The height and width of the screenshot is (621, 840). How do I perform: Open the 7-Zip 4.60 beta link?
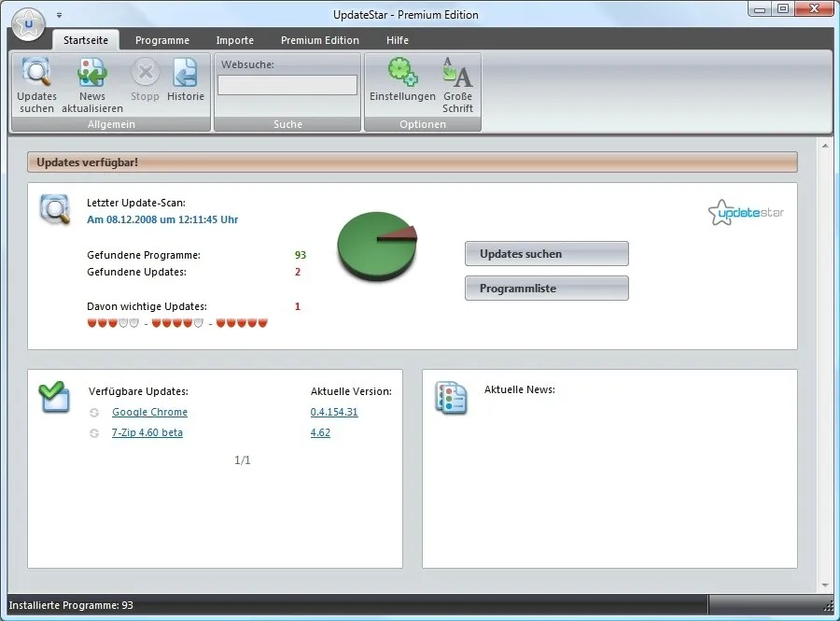(147, 432)
